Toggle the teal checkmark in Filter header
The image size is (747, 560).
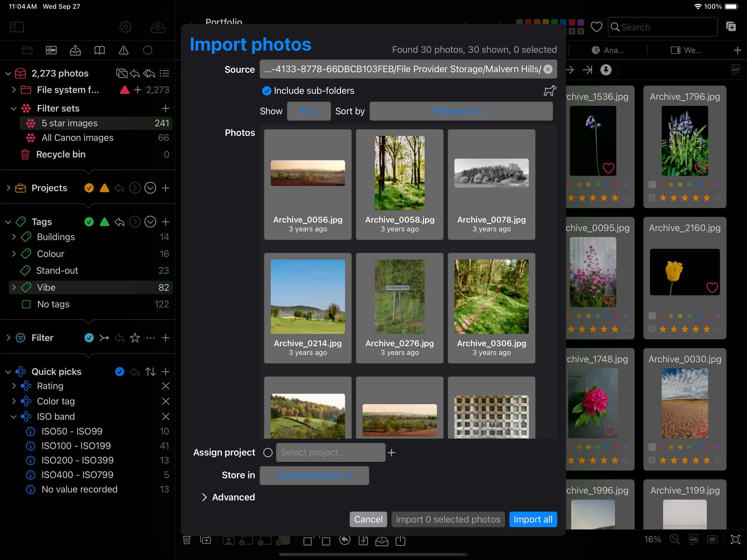pyautogui.click(x=89, y=338)
